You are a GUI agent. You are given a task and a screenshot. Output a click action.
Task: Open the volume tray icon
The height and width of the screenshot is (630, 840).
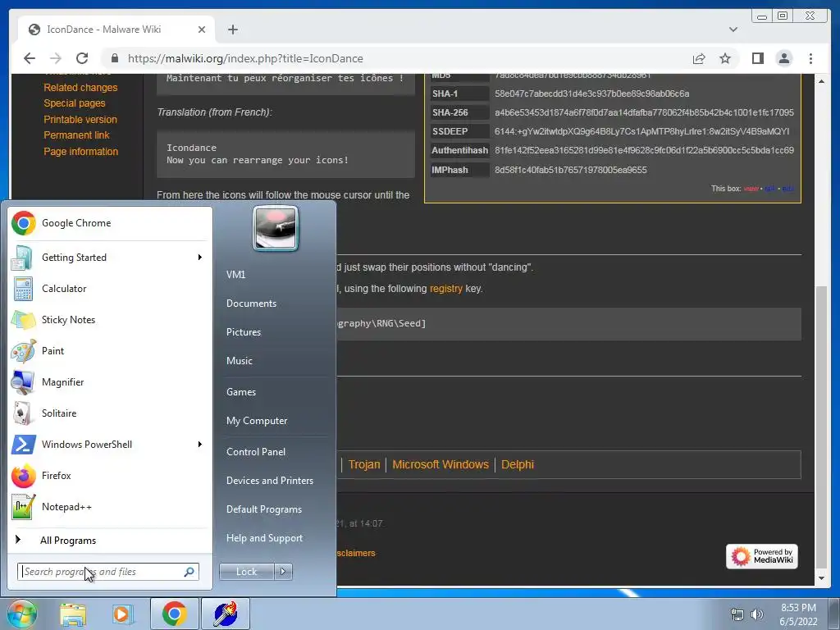click(756, 614)
